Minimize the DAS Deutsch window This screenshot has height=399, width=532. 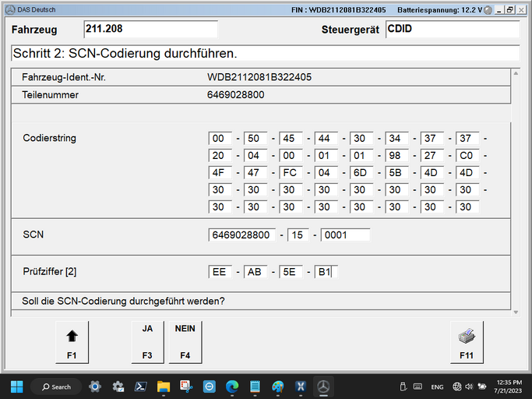pyautogui.click(x=499, y=10)
